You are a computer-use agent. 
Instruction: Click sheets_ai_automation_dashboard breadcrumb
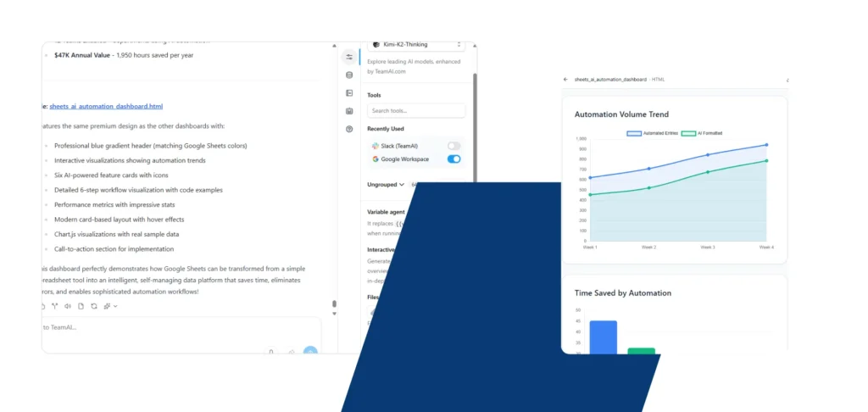click(x=610, y=79)
